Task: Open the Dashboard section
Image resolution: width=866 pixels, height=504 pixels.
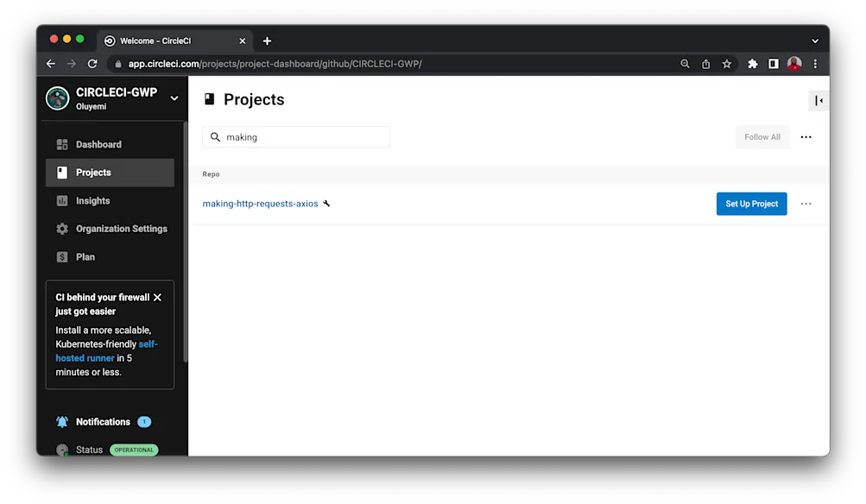Action: tap(98, 143)
